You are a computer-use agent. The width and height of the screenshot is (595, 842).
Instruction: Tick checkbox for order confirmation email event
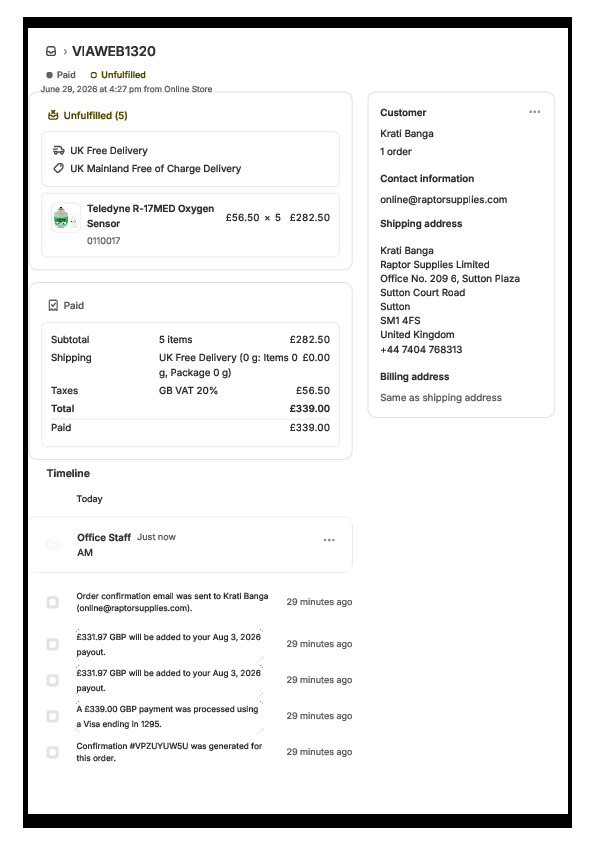click(x=53, y=602)
